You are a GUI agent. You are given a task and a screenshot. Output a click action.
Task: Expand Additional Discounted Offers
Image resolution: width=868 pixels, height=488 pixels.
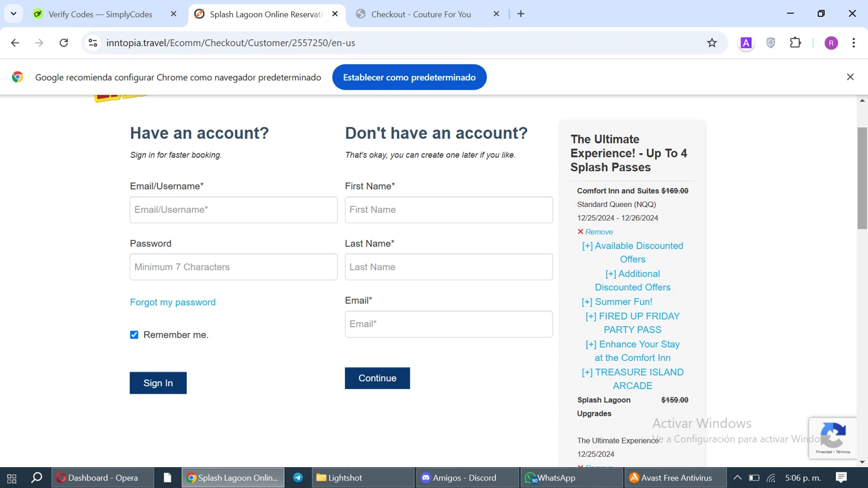632,280
